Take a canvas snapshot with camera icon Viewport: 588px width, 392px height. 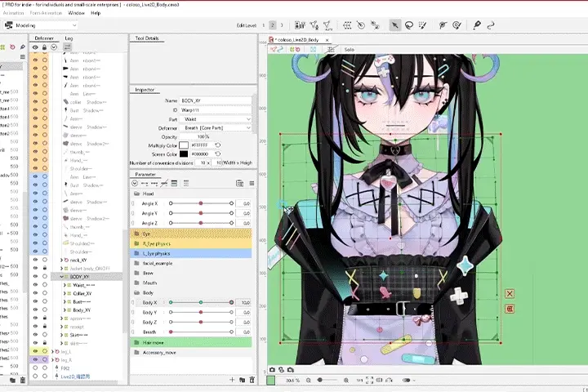click(x=272, y=370)
